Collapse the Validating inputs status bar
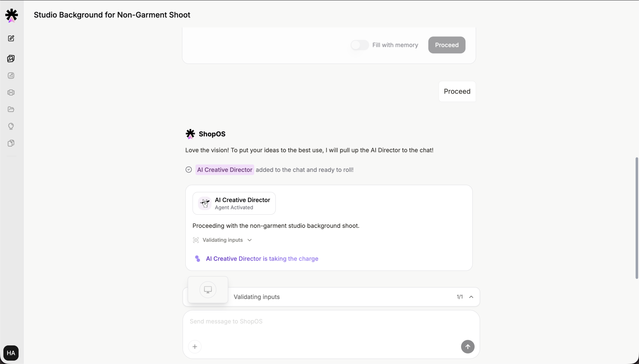Image resolution: width=639 pixels, height=364 pixels. [x=471, y=297]
